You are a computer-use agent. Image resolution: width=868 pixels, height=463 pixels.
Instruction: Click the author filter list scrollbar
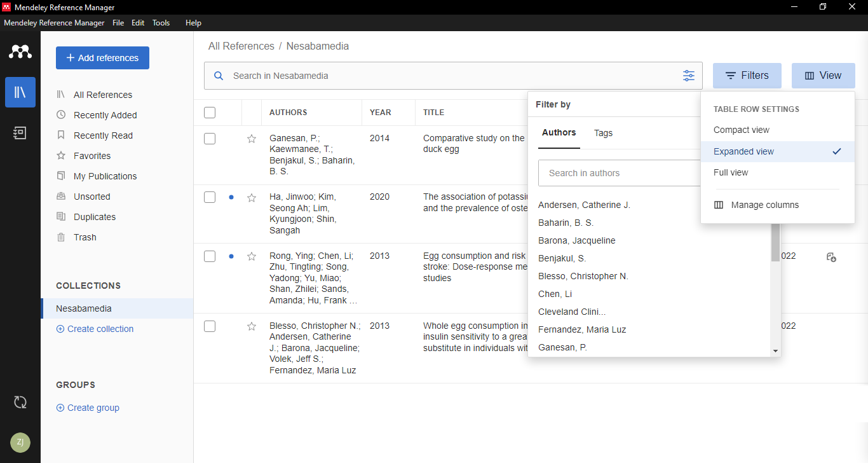(x=775, y=242)
